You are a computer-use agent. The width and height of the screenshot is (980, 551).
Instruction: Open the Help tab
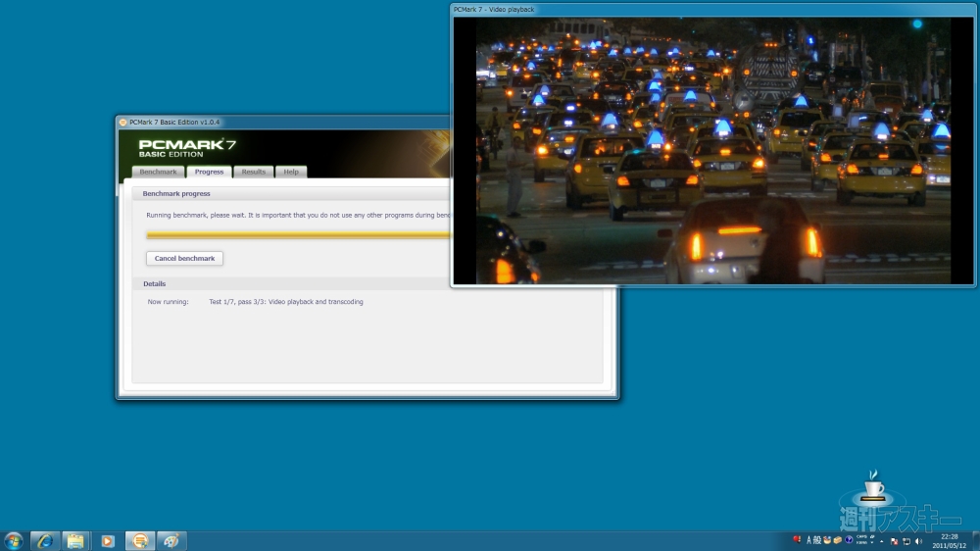tap(291, 172)
